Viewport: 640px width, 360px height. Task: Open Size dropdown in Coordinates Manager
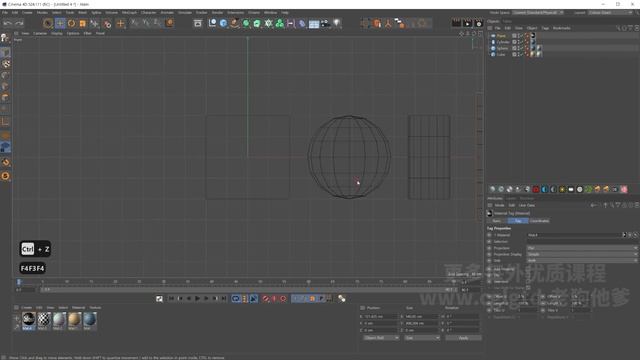point(422,338)
